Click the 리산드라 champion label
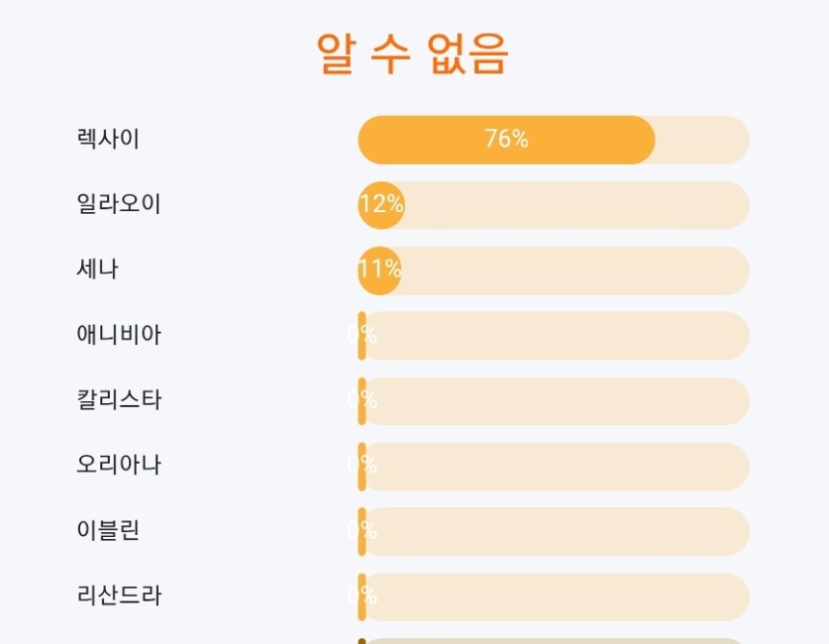This screenshot has width=829, height=644. (119, 595)
